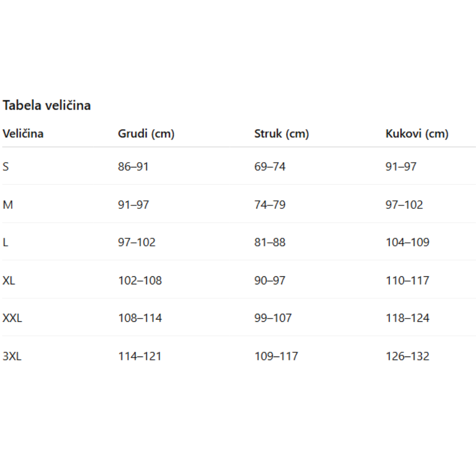Select chest value 114–121 for 3XL
This screenshot has width=476, height=476.
click(140, 356)
